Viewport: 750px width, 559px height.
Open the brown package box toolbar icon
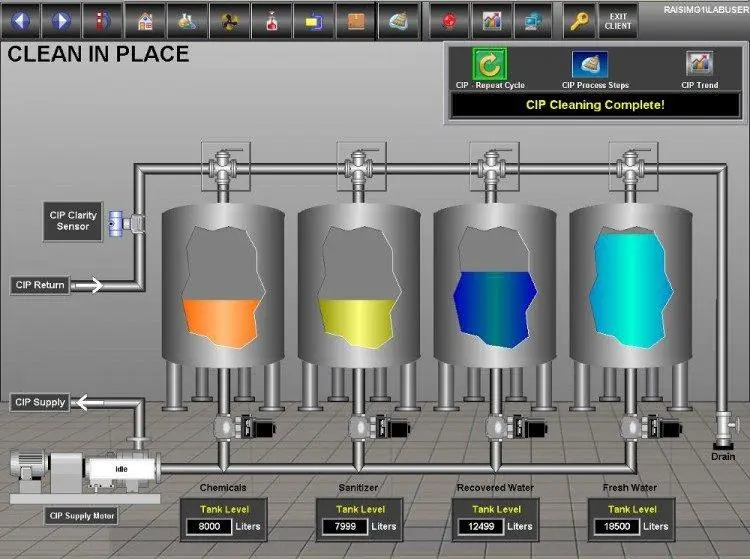coord(356,21)
